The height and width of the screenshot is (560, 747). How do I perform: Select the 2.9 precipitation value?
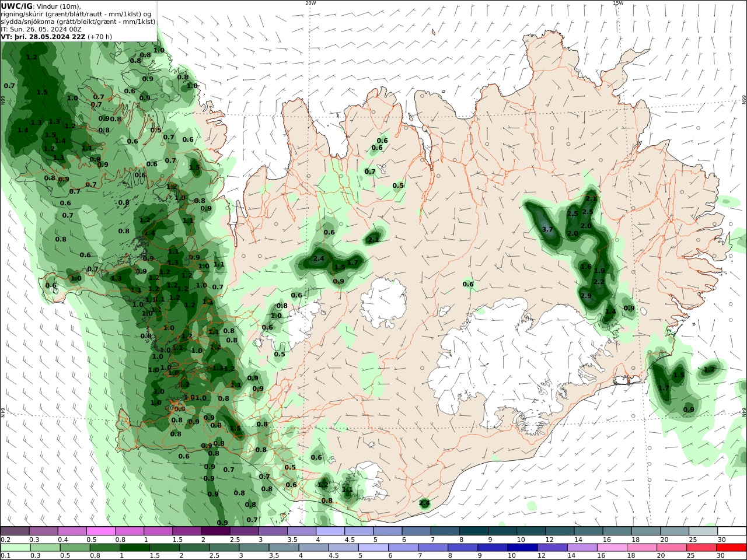[x=586, y=296]
